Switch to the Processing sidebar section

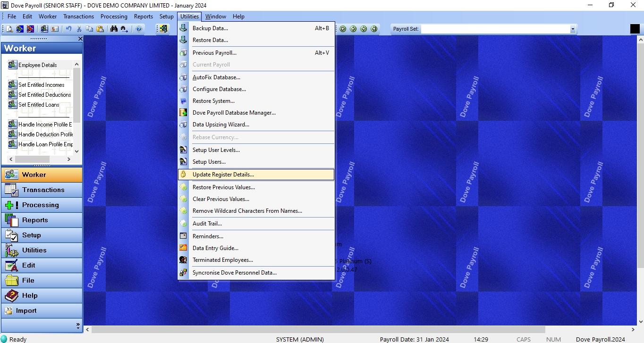click(x=42, y=205)
